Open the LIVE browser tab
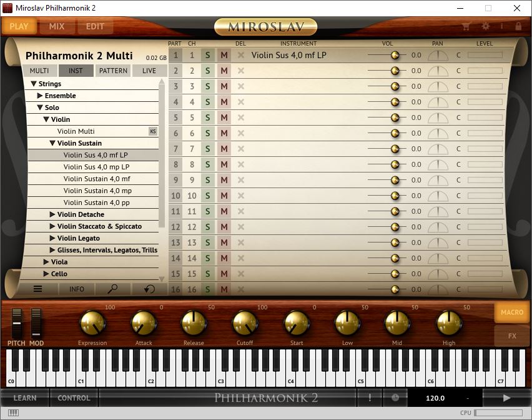This screenshot has height=420, width=532. 149,71
